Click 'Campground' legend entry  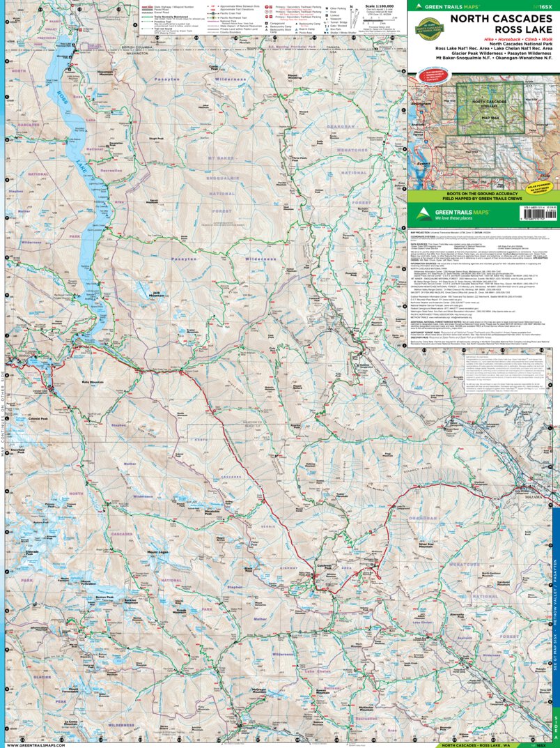tap(277, 23)
